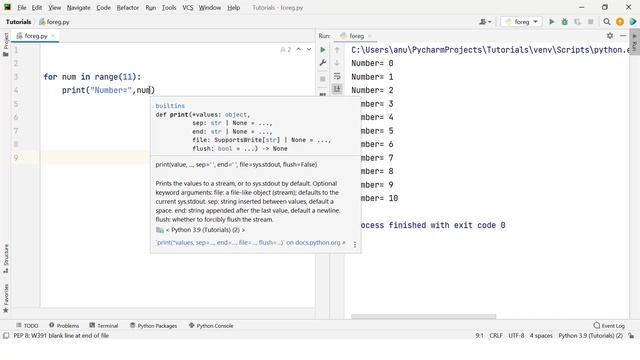Open the Terminal tool window
This screenshot has height=360, width=640.
(104, 325)
